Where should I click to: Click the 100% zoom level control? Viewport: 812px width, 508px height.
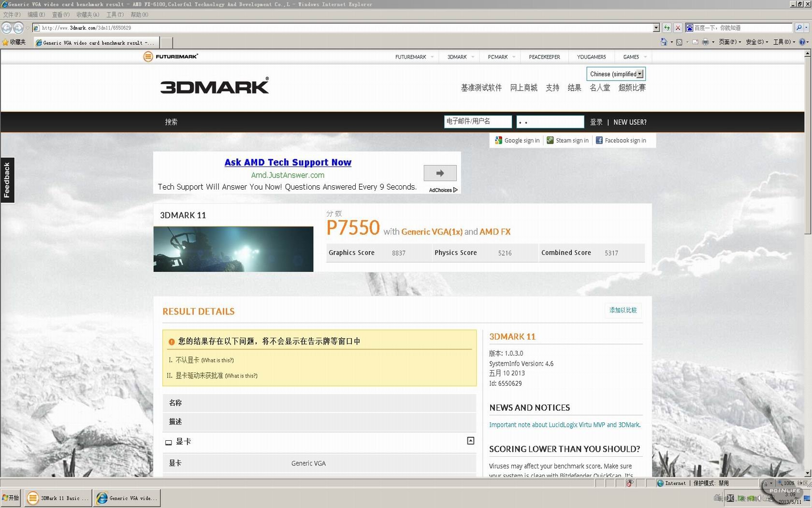pyautogui.click(x=789, y=483)
